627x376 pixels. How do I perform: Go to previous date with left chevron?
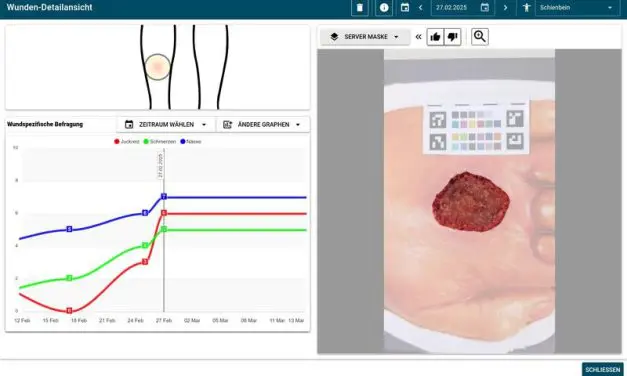[x=421, y=8]
